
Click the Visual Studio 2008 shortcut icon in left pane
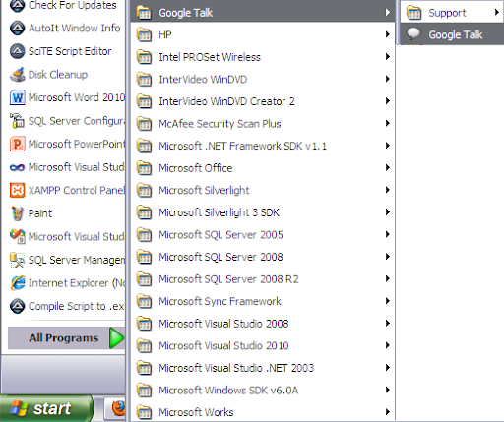click(x=17, y=236)
